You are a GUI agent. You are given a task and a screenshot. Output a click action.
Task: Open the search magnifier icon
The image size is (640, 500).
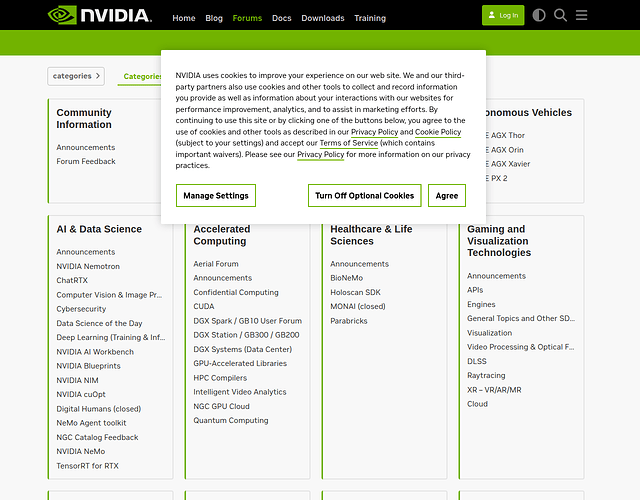(560, 16)
